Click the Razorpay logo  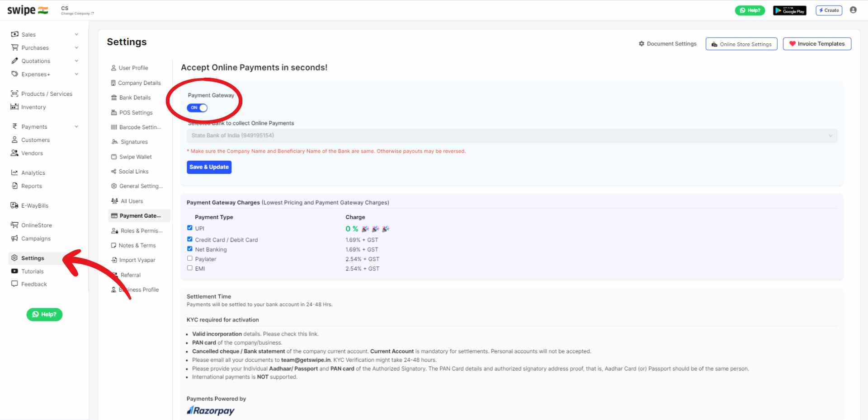[211, 411]
